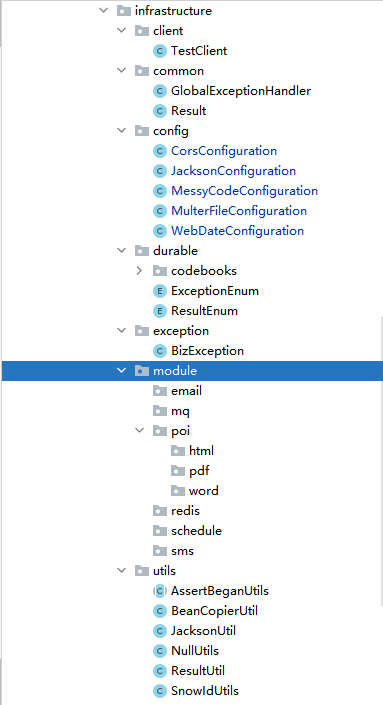This screenshot has width=383, height=705.
Task: Click the codebooks folder icon
Action: point(160,271)
